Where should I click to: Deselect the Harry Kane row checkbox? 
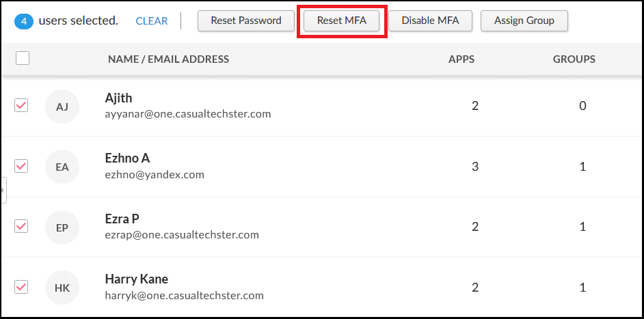point(21,286)
